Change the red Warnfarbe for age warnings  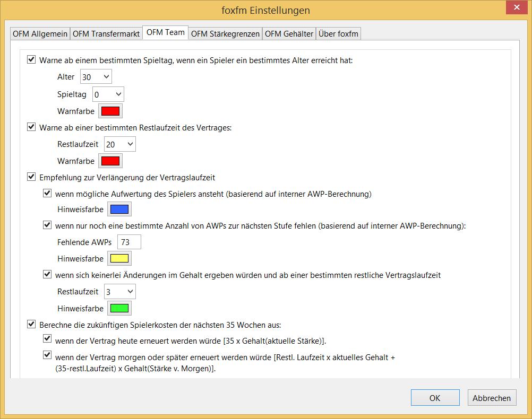(x=110, y=110)
